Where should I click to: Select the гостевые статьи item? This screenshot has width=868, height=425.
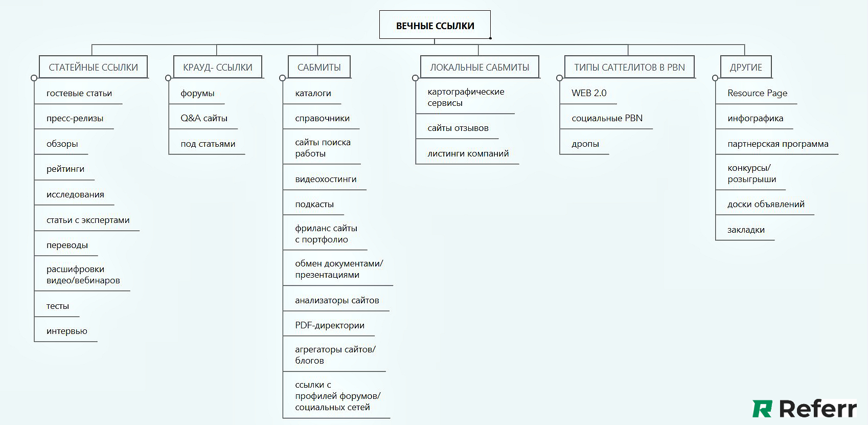coord(79,93)
